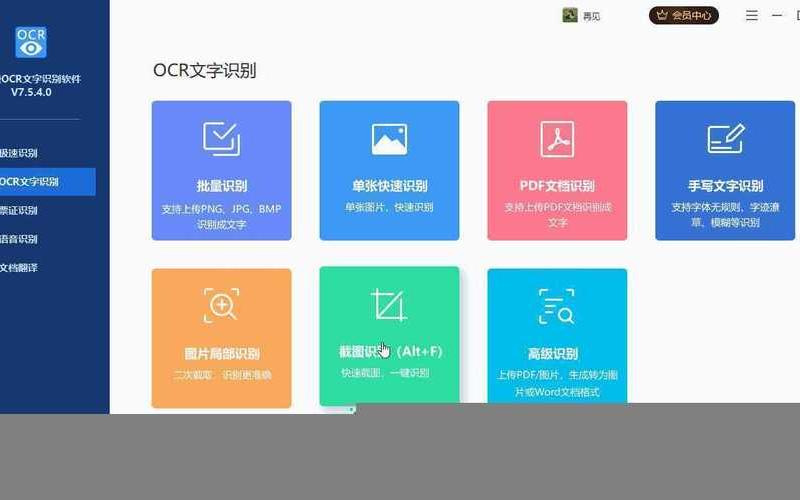
Task: Click 快速截图、一键识别 description text
Action: [385, 373]
